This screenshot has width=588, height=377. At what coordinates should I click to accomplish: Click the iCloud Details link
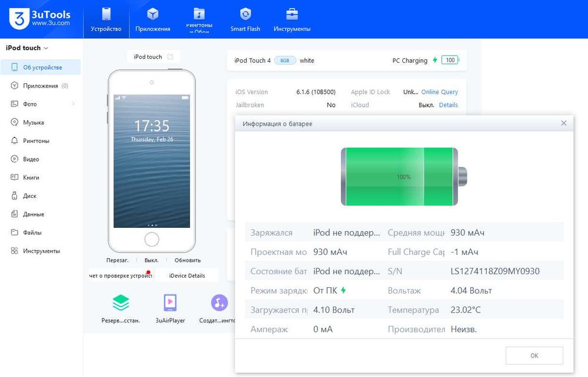tap(449, 105)
